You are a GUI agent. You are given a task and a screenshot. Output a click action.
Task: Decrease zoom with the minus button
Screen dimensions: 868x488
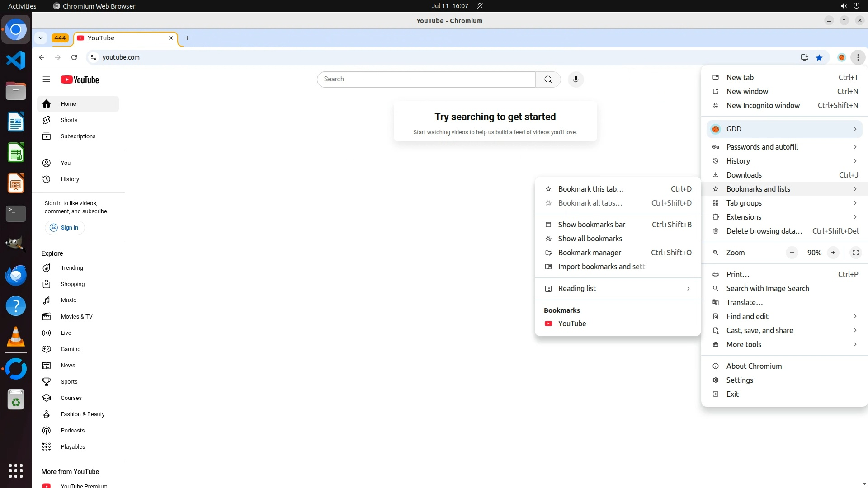792,253
